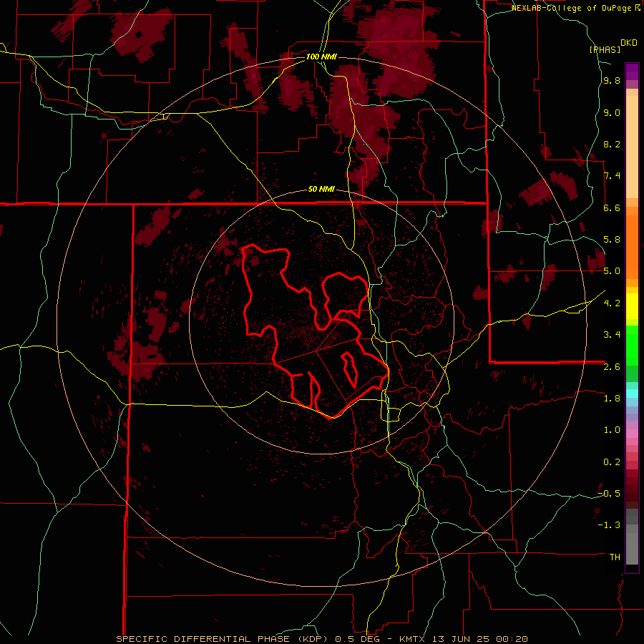Select the 100 NMI range ring label

(321, 57)
